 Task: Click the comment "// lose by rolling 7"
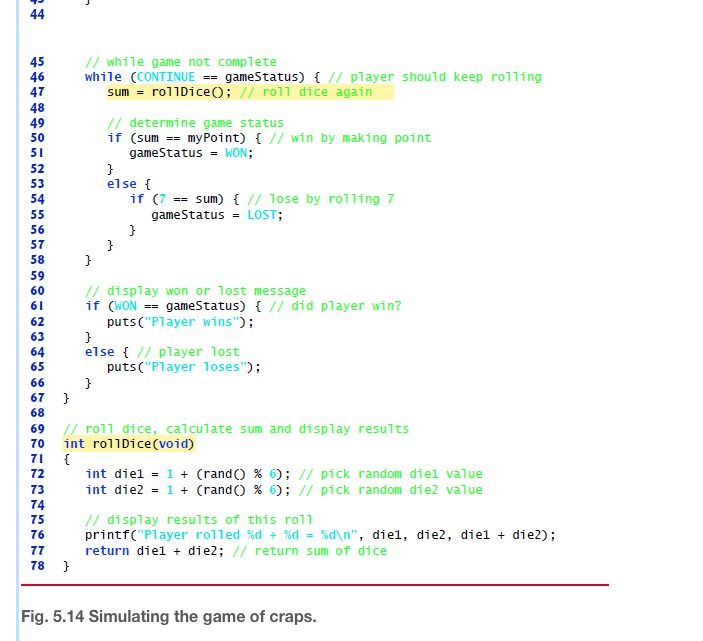pyautogui.click(x=321, y=199)
